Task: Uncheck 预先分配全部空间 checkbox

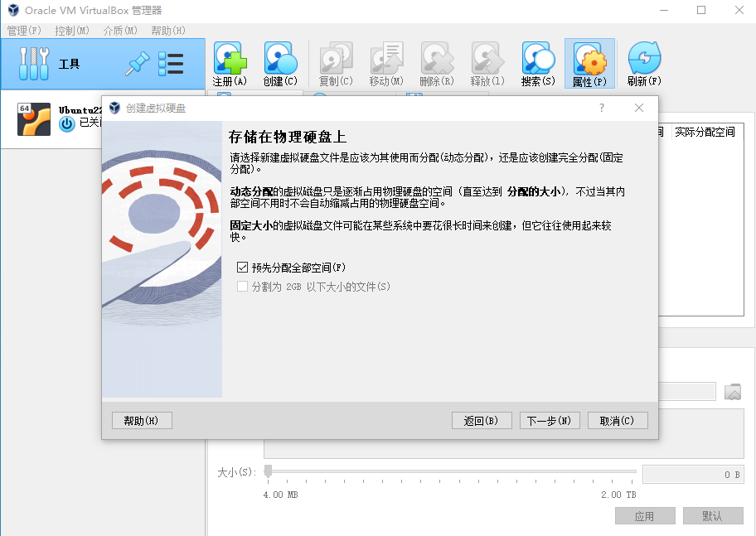Action: click(242, 268)
